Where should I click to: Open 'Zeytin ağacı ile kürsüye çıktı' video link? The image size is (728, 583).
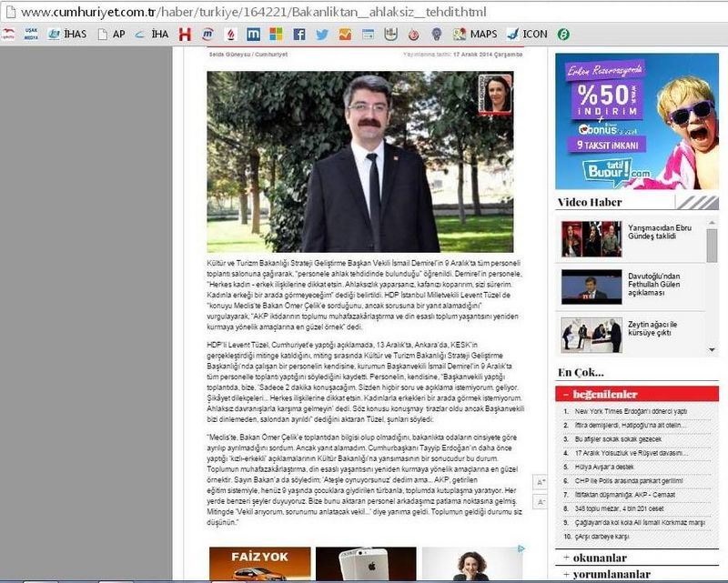click(x=652, y=328)
